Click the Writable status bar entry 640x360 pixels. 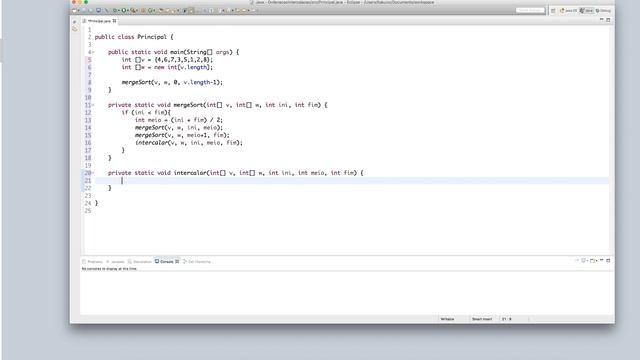pyautogui.click(x=447, y=319)
